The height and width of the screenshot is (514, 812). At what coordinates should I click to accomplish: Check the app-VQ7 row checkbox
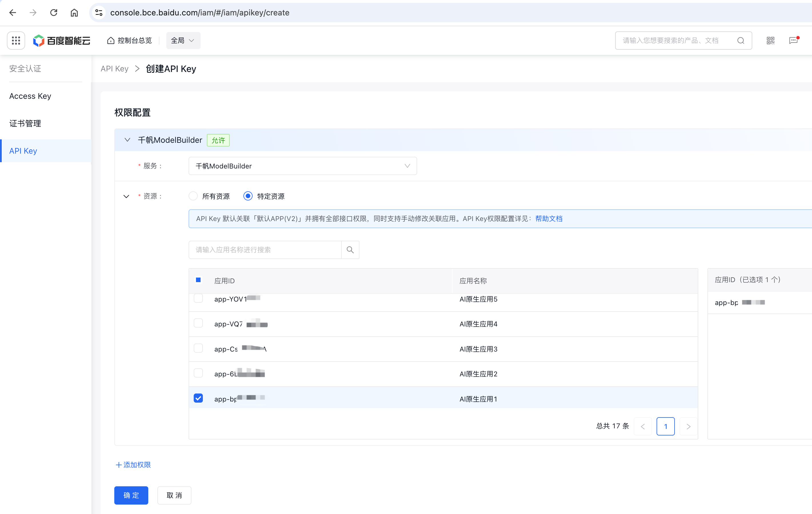coord(198,323)
